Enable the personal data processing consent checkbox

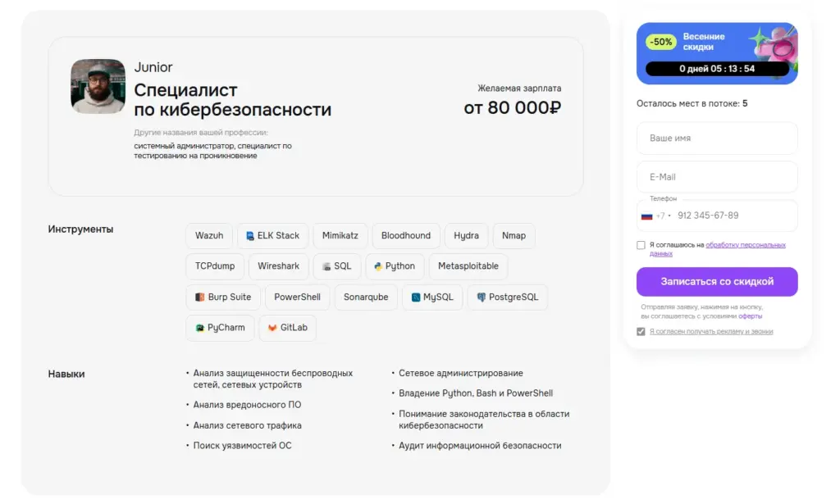click(x=642, y=244)
